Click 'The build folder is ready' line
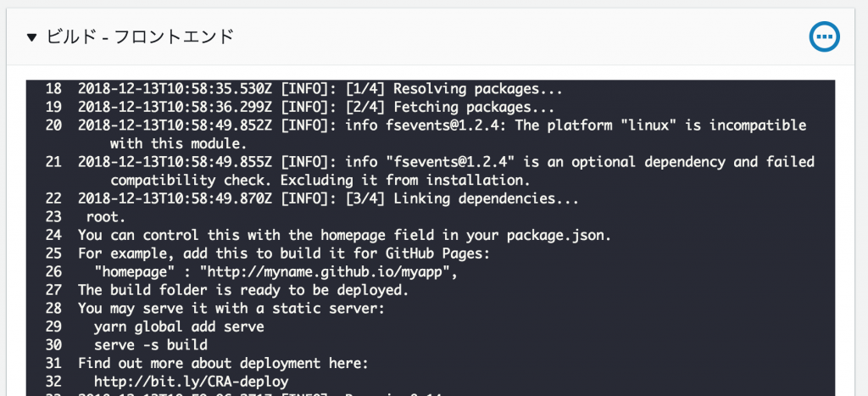Screen dimensions: 868x396 click(247, 290)
